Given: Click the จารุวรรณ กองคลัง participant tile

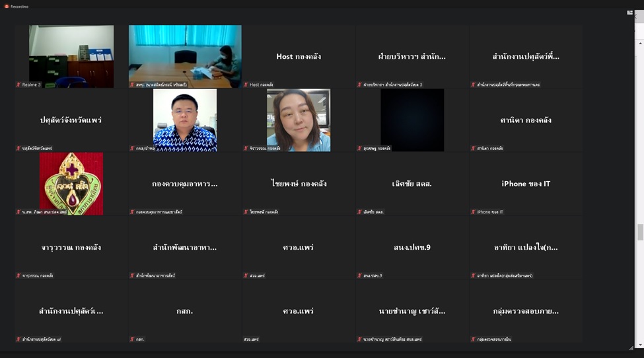Looking at the screenshot, I should click(x=71, y=248).
